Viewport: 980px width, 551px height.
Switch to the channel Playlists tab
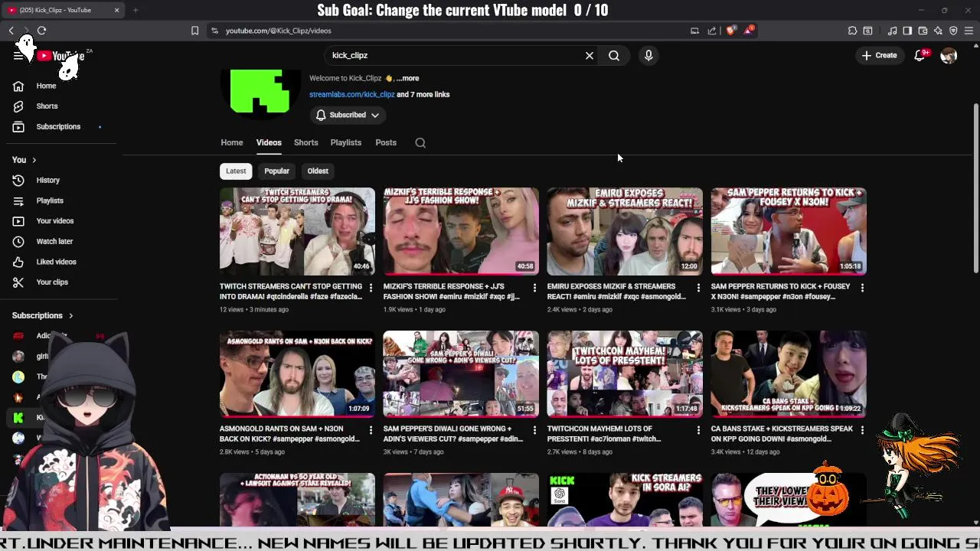[346, 142]
